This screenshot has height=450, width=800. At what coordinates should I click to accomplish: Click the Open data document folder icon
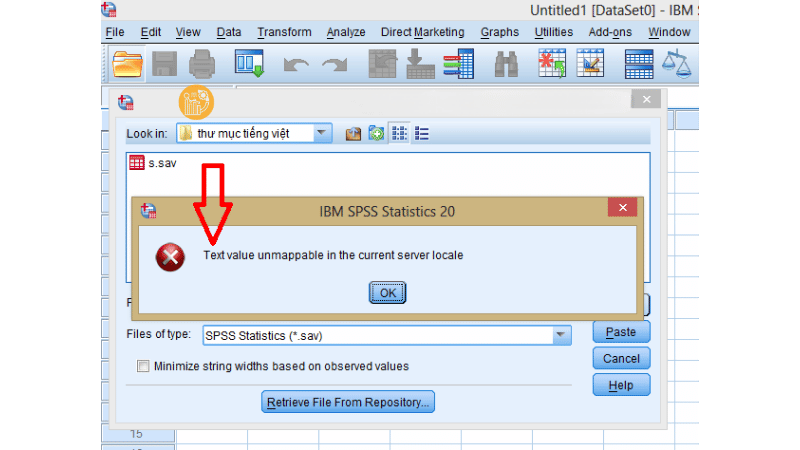pyautogui.click(x=128, y=65)
